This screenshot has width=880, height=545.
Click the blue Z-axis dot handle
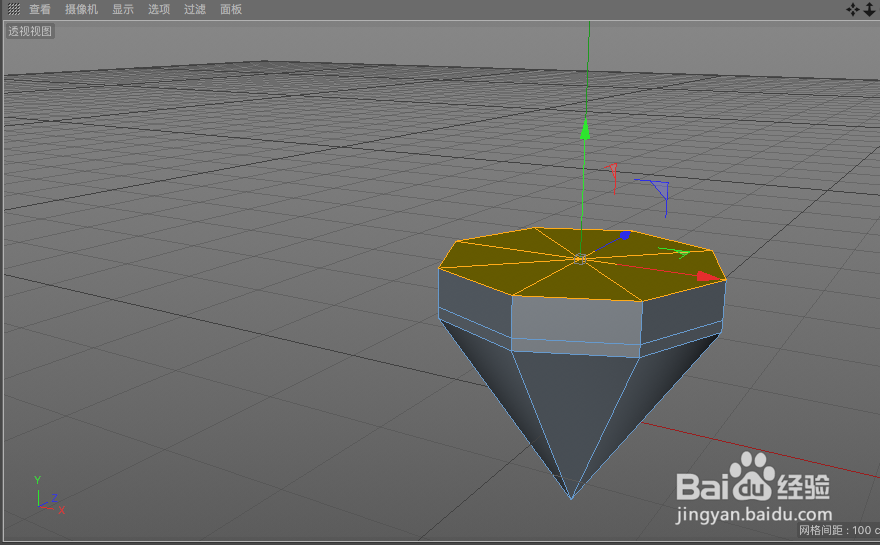[x=625, y=235]
